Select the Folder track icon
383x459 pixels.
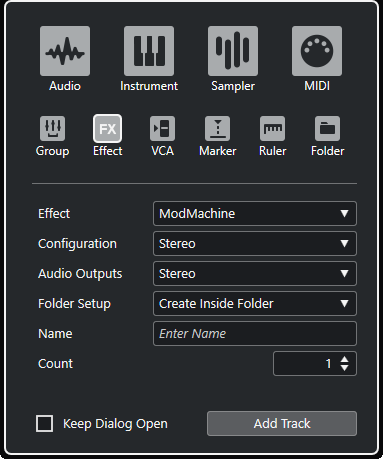pos(328,128)
